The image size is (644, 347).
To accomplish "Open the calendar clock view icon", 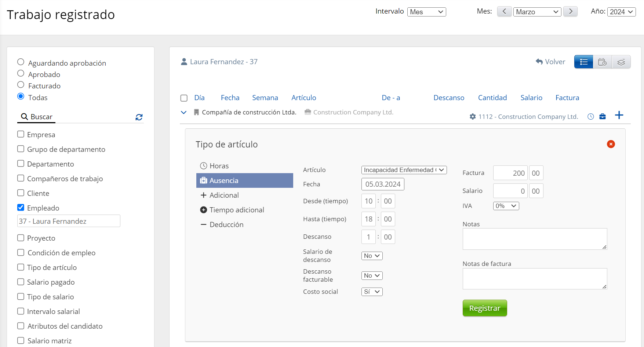I will tap(602, 62).
